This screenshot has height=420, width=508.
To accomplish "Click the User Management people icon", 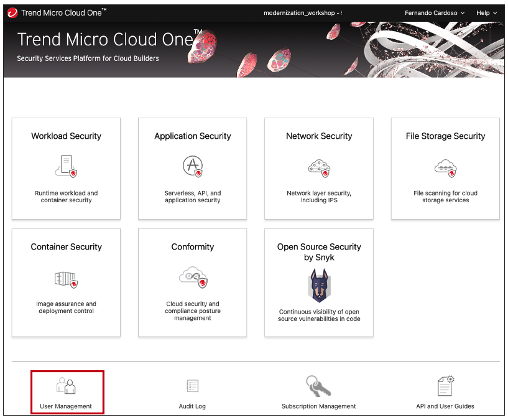I will click(x=66, y=386).
